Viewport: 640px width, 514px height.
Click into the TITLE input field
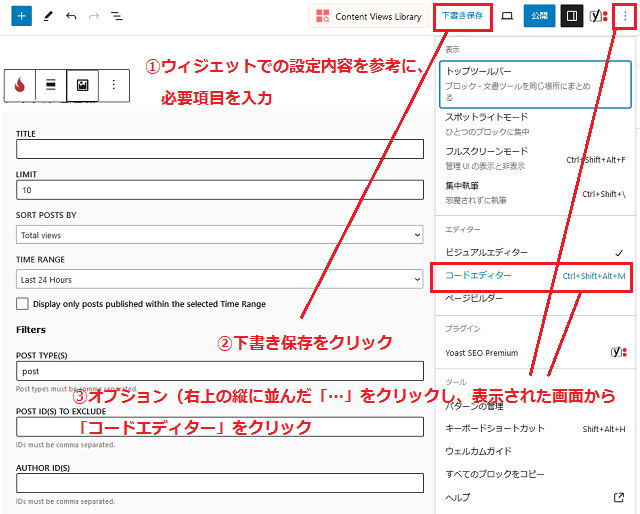coord(220,149)
